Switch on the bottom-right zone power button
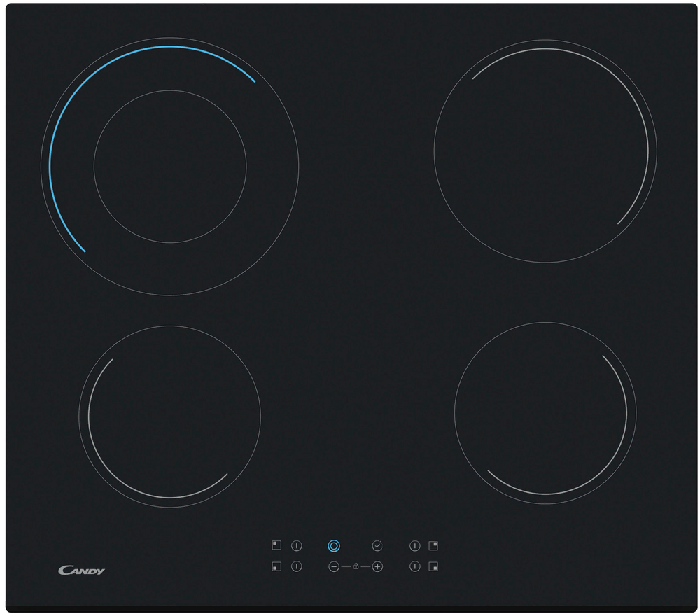The image size is (700, 614). 414,566
